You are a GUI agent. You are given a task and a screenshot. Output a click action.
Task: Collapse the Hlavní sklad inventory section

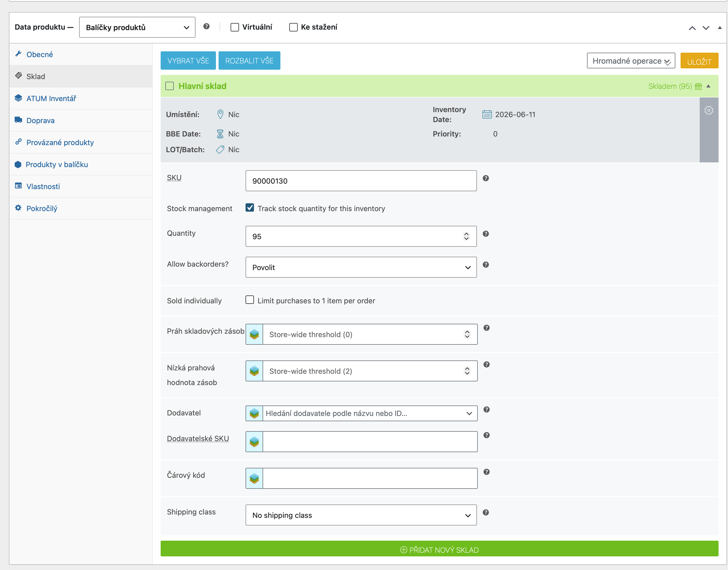708,86
